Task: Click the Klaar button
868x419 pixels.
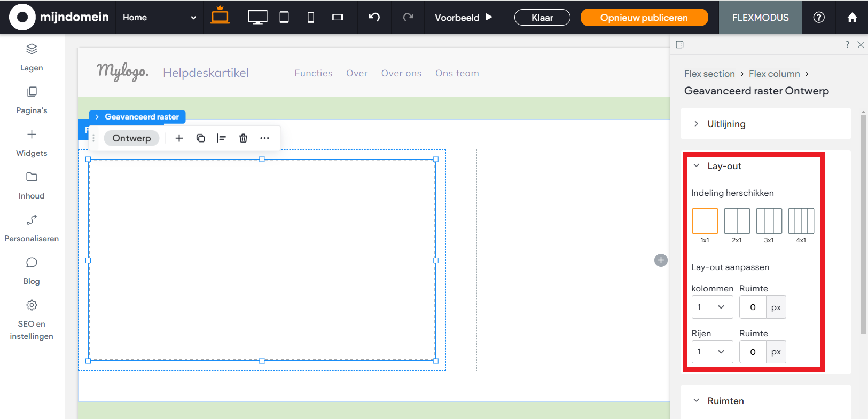Action: (x=542, y=18)
